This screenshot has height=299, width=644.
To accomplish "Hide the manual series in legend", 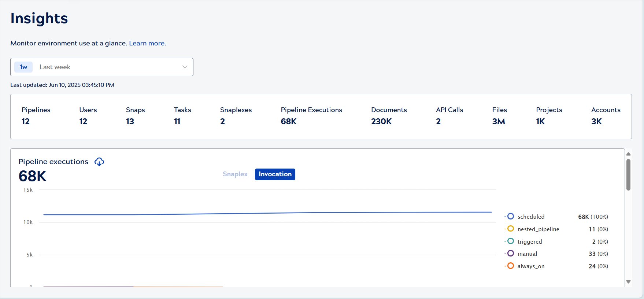I will point(511,254).
